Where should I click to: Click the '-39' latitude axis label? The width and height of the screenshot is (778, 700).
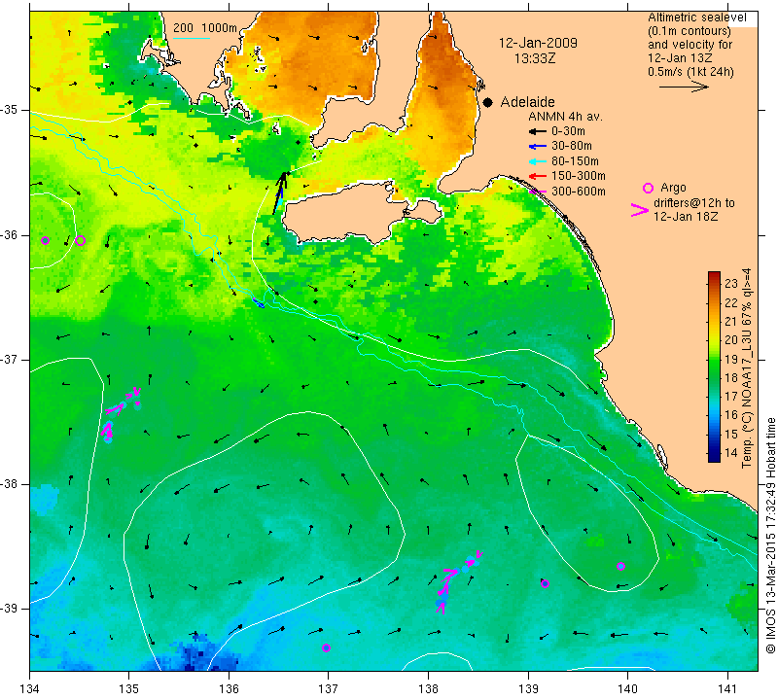click(10, 609)
